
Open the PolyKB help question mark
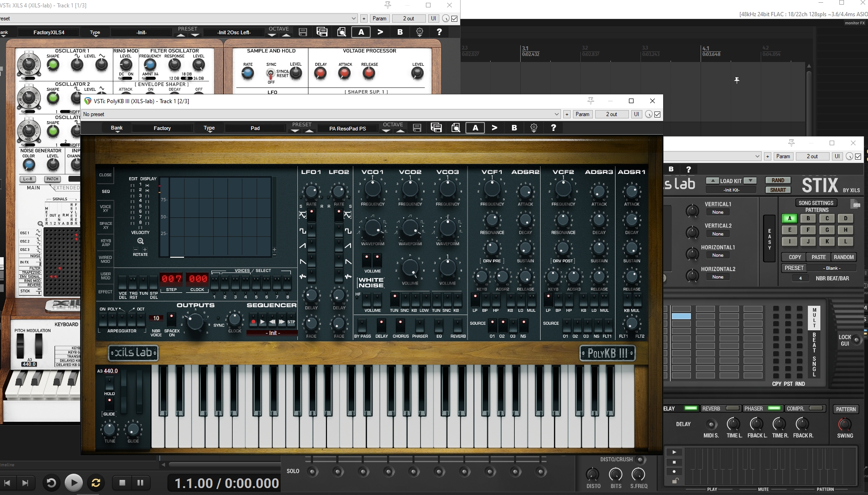tap(553, 128)
